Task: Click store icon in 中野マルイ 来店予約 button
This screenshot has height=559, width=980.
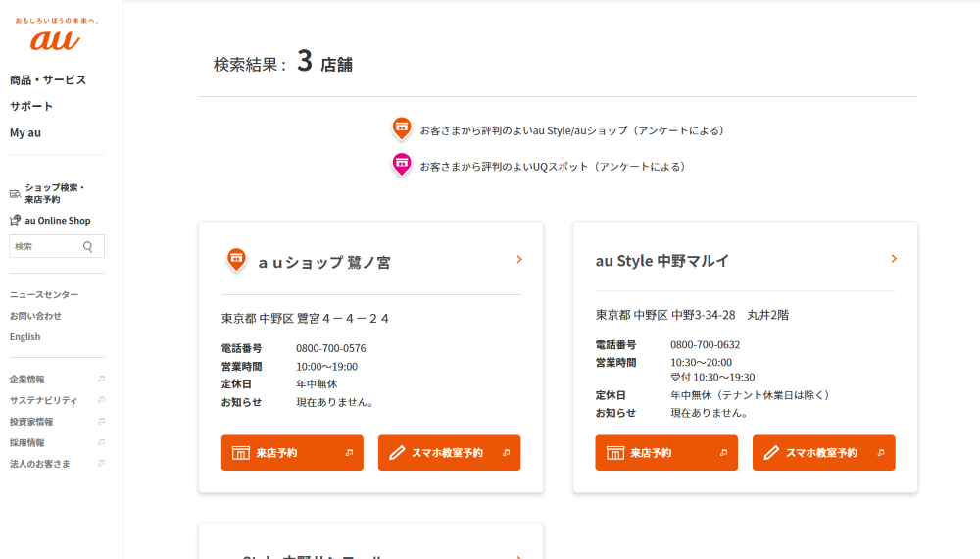Action: point(615,453)
